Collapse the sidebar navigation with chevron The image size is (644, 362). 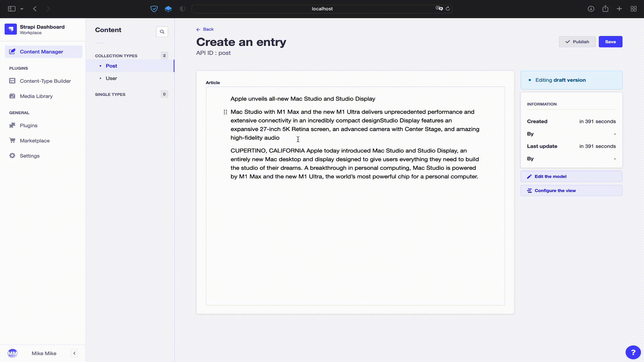pyautogui.click(x=74, y=353)
